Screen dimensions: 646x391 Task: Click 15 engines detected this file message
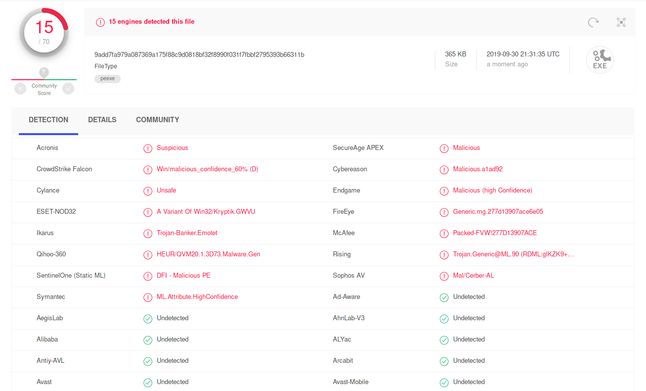tap(151, 21)
